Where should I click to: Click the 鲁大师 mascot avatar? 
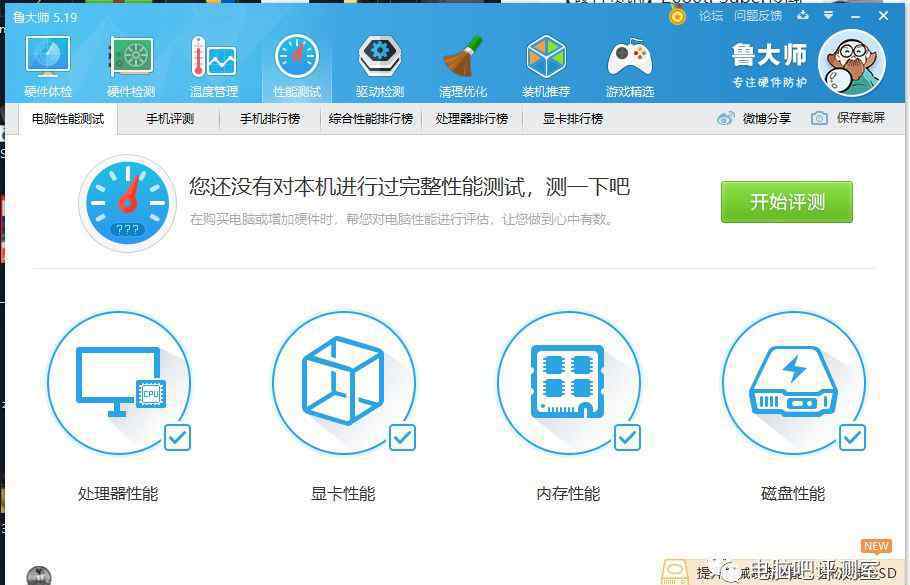point(851,63)
